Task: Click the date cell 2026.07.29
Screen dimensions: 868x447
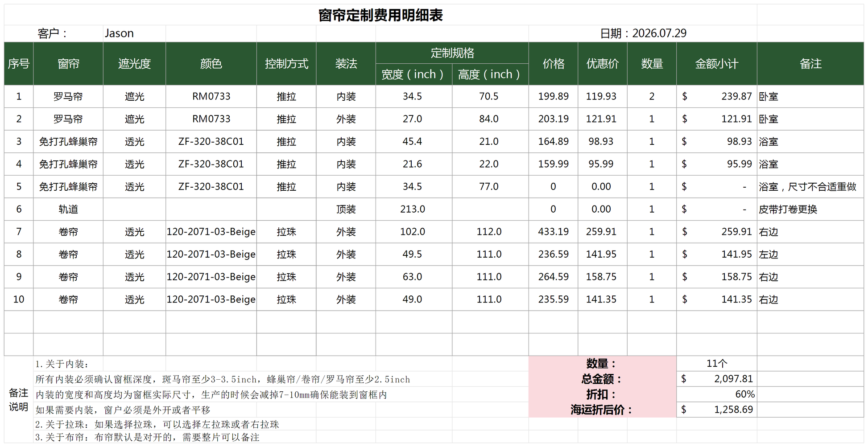Action: (x=643, y=33)
